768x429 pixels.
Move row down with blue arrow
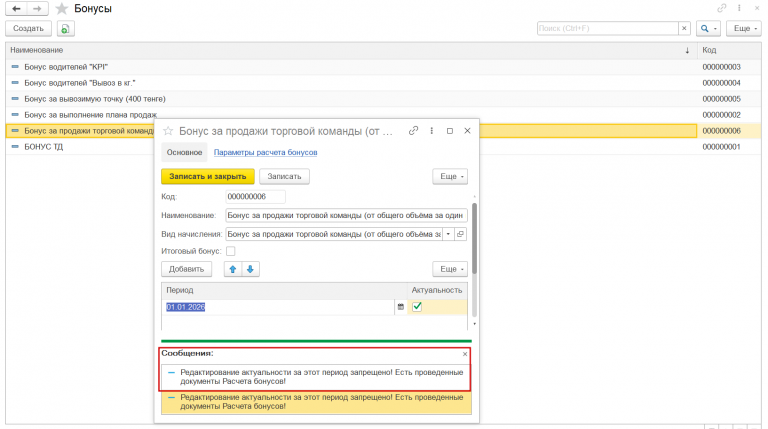pos(250,269)
